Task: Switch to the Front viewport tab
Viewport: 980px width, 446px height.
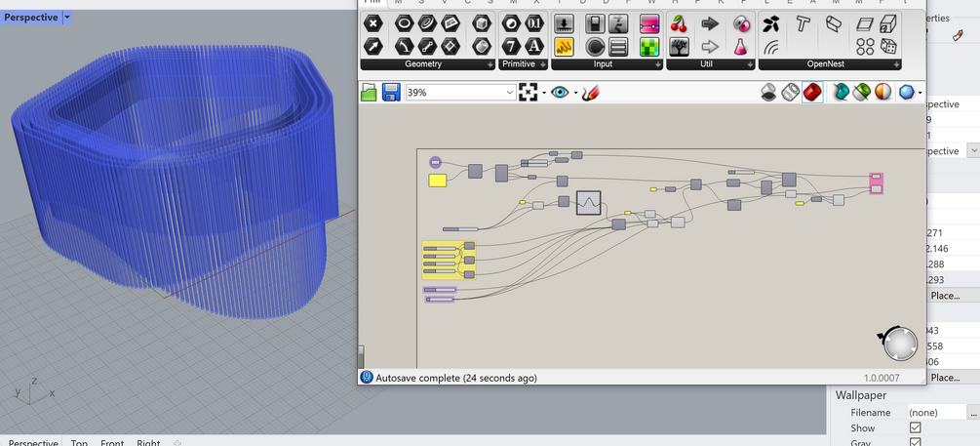Action: pyautogui.click(x=112, y=442)
